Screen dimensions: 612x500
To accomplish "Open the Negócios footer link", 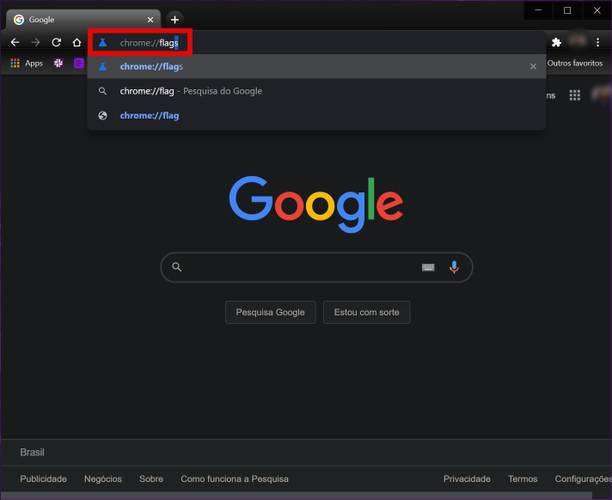I will (103, 479).
